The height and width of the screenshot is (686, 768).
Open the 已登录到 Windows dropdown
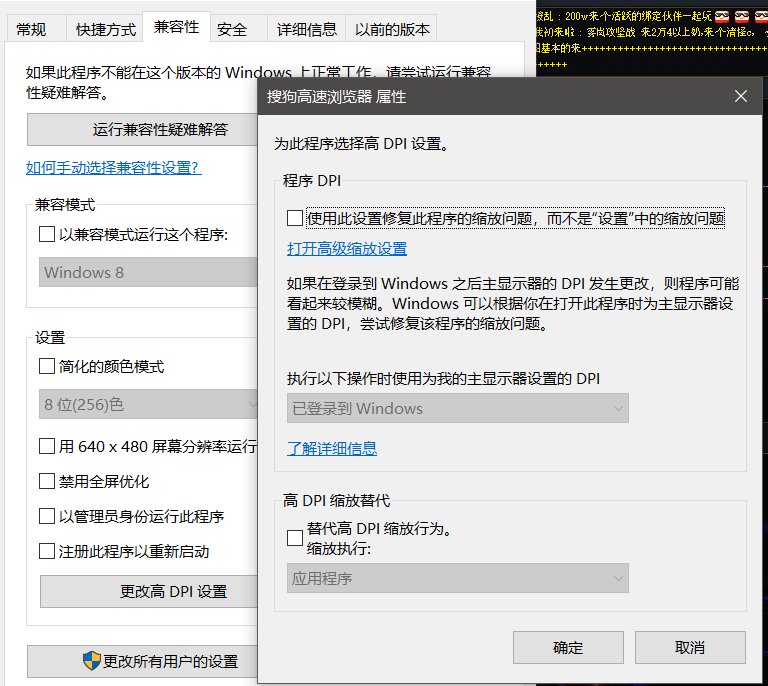(457, 408)
